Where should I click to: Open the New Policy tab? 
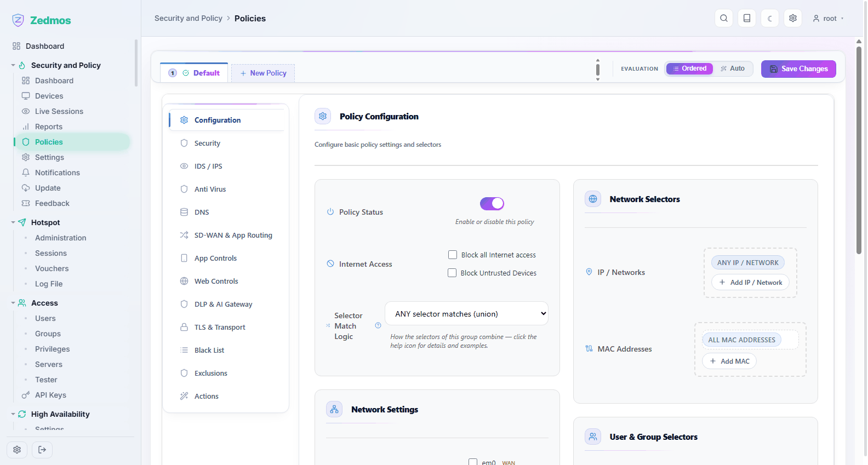(263, 73)
